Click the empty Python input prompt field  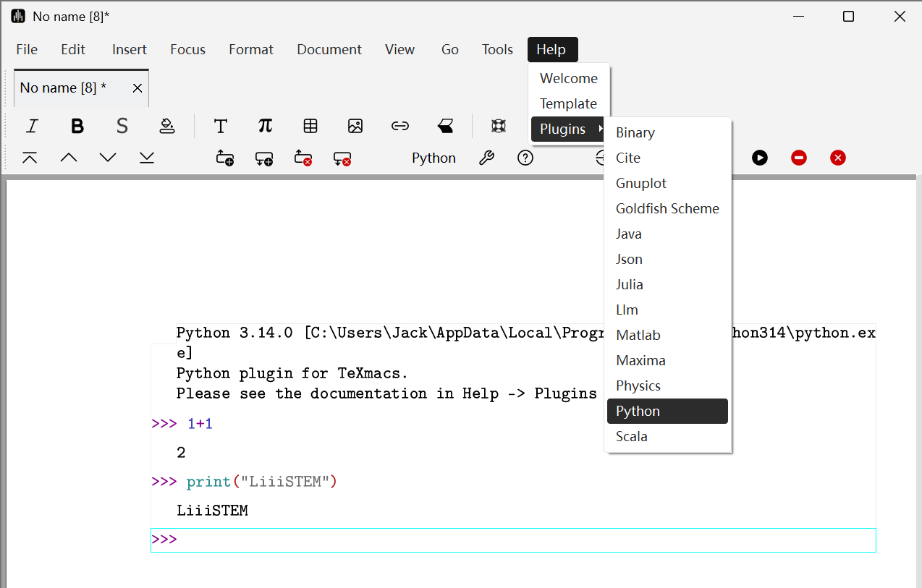coord(521,540)
